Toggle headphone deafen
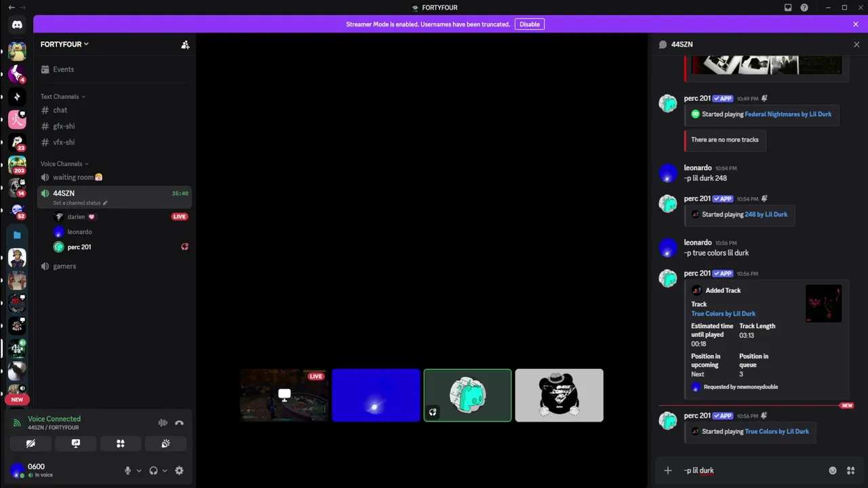This screenshot has height=488, width=868. pyautogui.click(x=153, y=470)
